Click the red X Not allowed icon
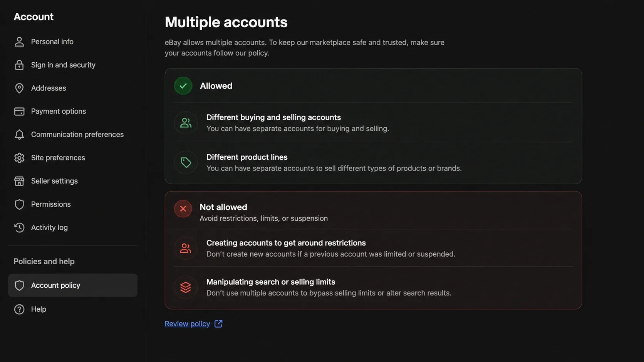 (x=183, y=209)
